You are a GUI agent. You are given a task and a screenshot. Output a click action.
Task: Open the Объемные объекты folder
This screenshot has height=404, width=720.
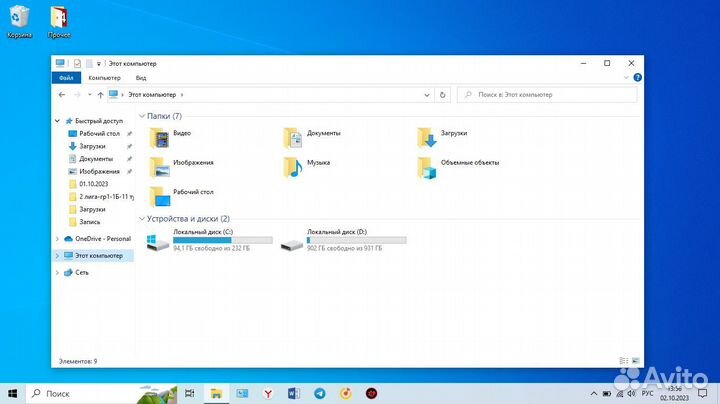pyautogui.click(x=427, y=167)
